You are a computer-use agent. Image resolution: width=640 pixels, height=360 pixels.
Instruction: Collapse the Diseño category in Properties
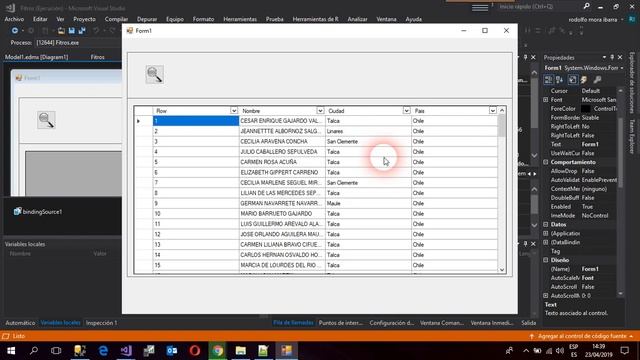(546, 260)
